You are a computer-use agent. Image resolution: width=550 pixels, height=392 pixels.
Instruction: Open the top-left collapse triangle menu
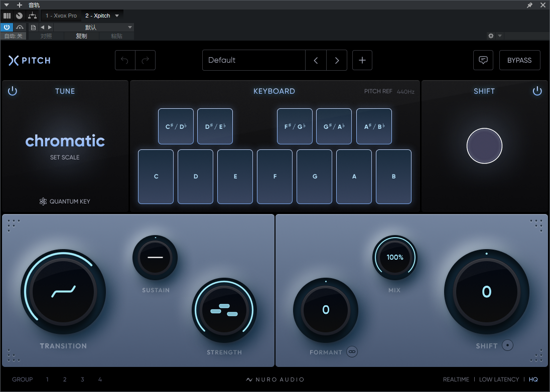[7, 5]
